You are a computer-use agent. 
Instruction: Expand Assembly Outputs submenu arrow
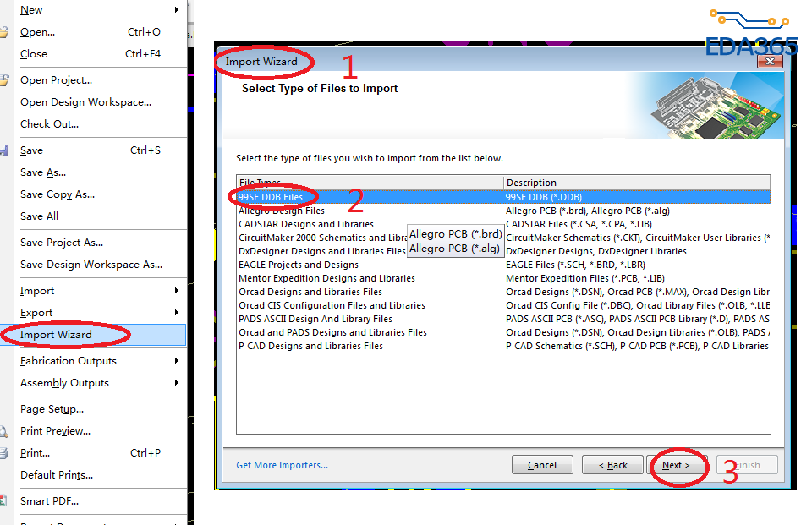click(177, 383)
